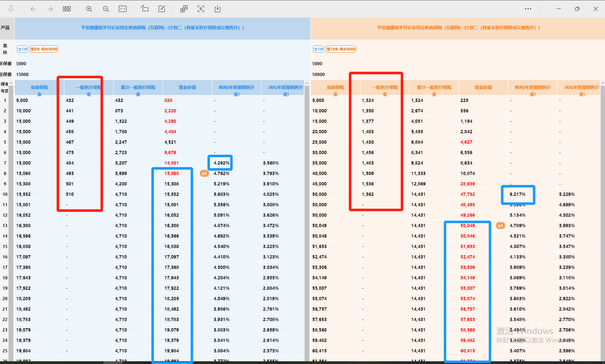The height and width of the screenshot is (364, 605).
Task: Rotate the image
Action: pos(145,9)
